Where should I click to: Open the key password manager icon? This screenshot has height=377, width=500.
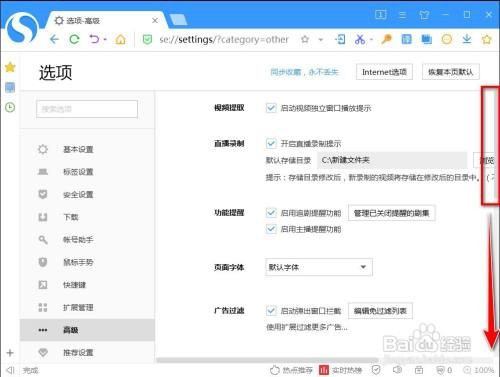(x=386, y=40)
